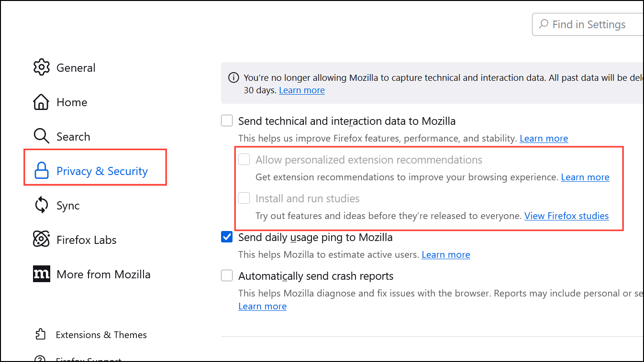644x362 pixels.
Task: Open the View Firefox studies link
Action: [566, 216]
